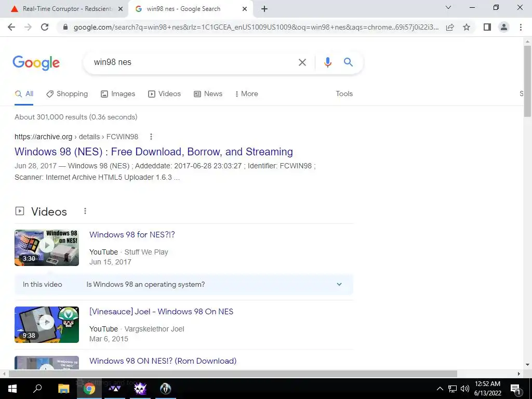
Task: Open the network status tray icon
Action: [453, 389]
